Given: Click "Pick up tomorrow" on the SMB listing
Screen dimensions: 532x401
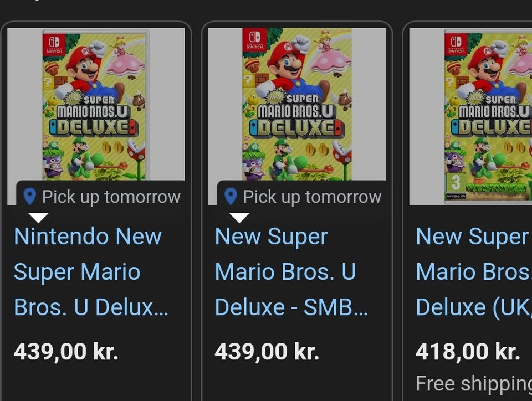Looking at the screenshot, I should 312,197.
